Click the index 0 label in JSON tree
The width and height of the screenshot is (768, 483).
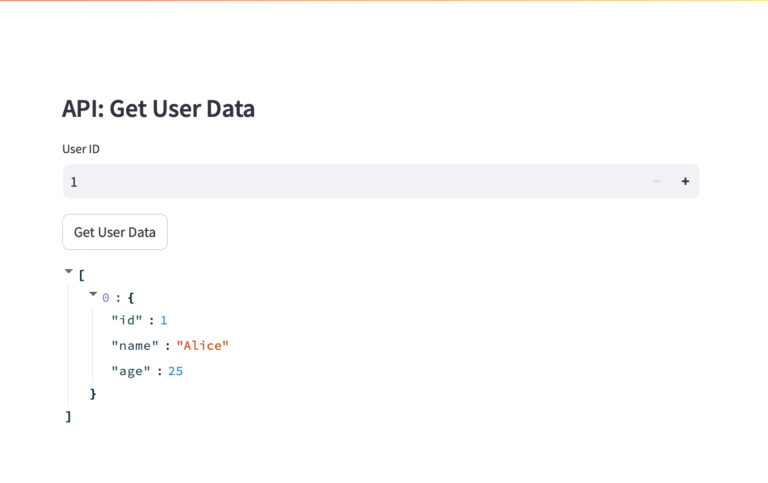(106, 297)
